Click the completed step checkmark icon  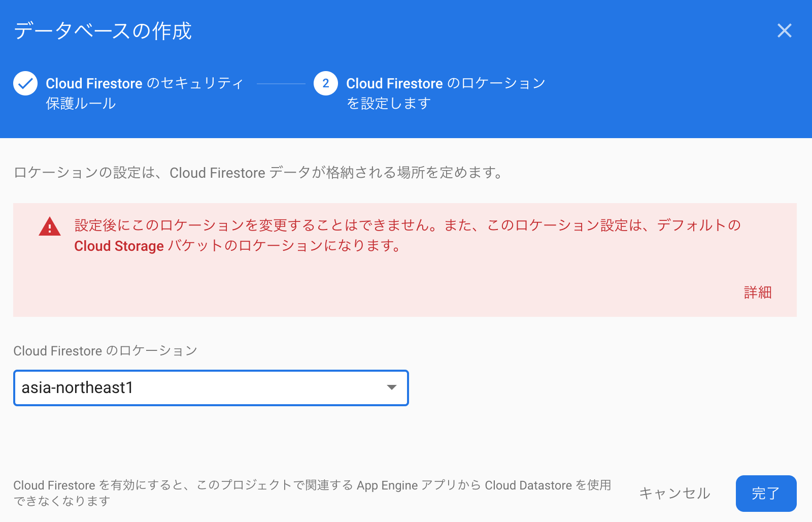click(x=25, y=83)
